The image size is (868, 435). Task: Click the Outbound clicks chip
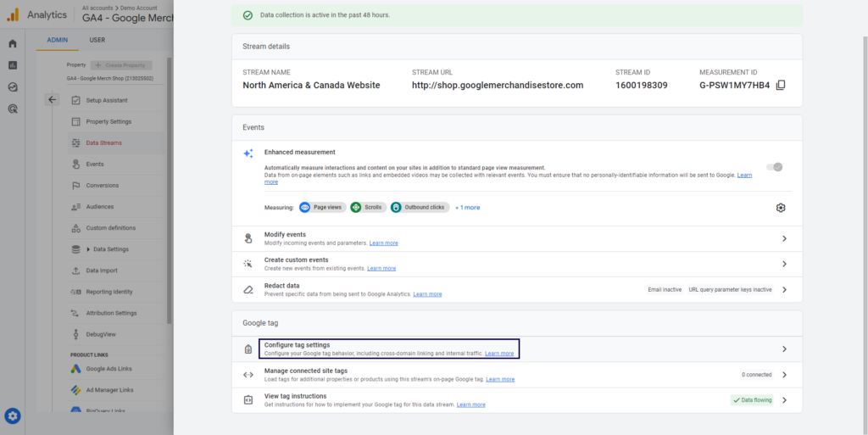pyautogui.click(x=420, y=208)
